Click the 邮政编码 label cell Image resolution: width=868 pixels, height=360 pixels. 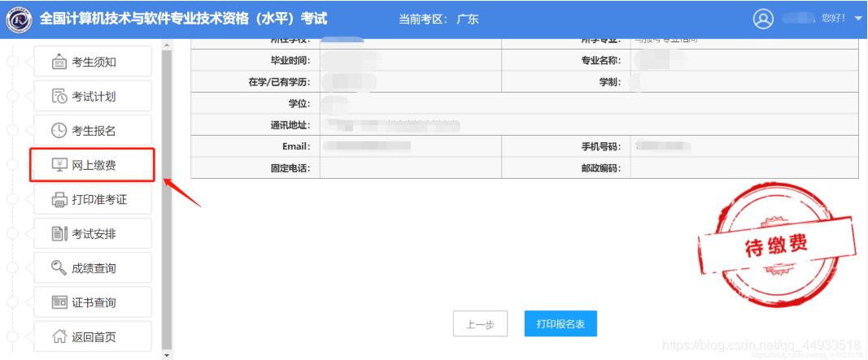click(x=566, y=168)
